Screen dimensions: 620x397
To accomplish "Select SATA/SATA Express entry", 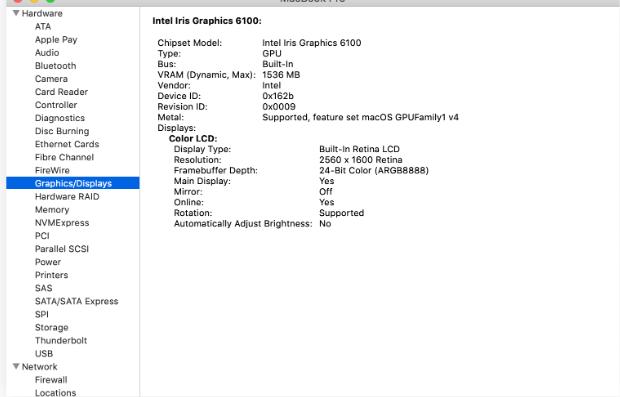I will [76, 301].
